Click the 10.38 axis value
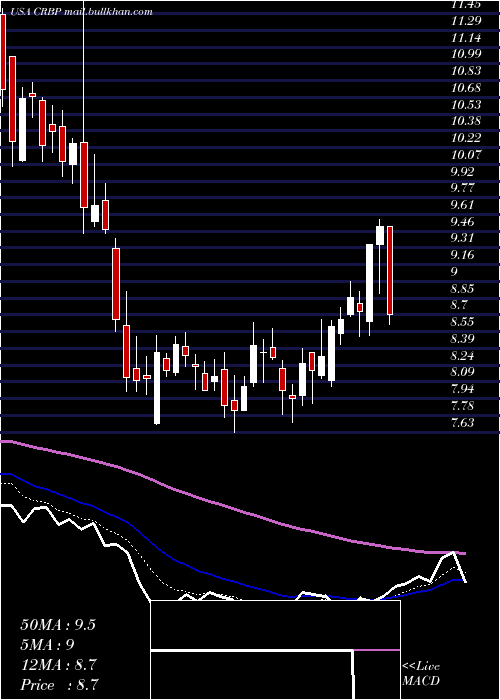 click(x=466, y=121)
